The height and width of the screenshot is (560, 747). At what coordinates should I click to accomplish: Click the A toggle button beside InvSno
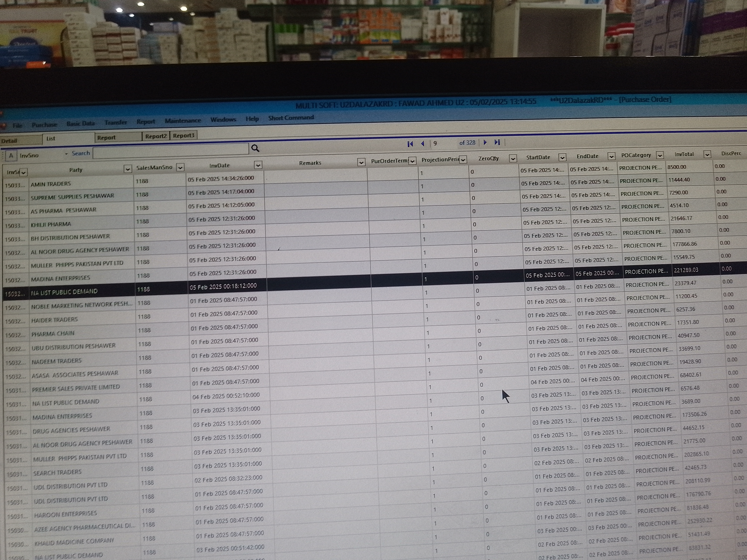pyautogui.click(x=11, y=156)
